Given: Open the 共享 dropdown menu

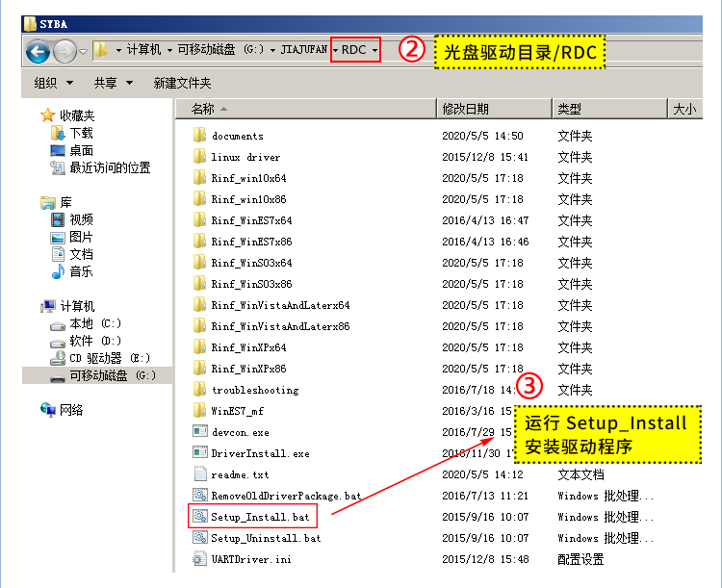Looking at the screenshot, I should pos(113,84).
